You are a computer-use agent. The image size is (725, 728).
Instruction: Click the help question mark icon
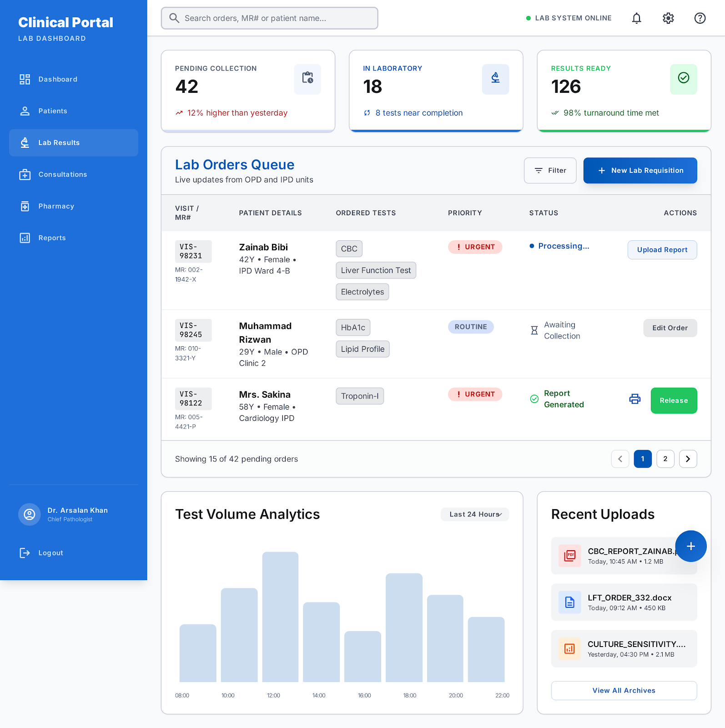pos(700,18)
